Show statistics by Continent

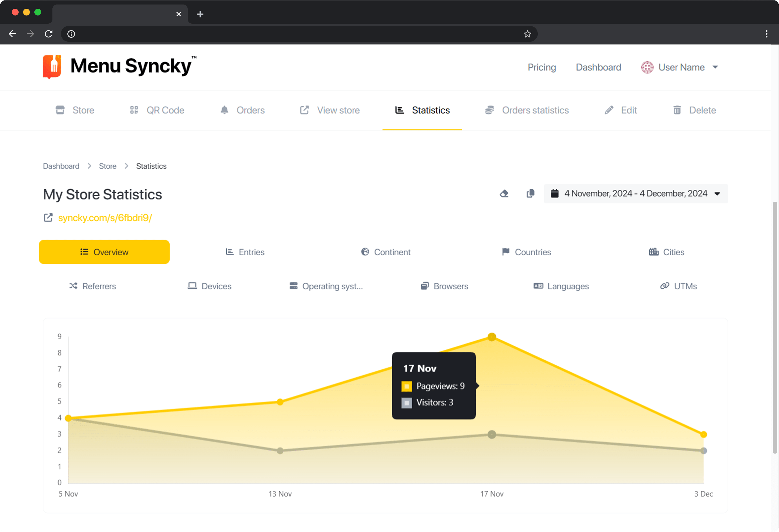(x=386, y=252)
